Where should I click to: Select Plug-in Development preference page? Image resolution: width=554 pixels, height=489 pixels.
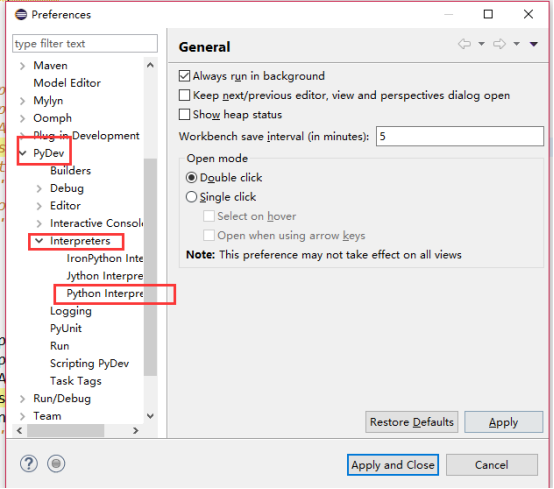tap(86, 136)
